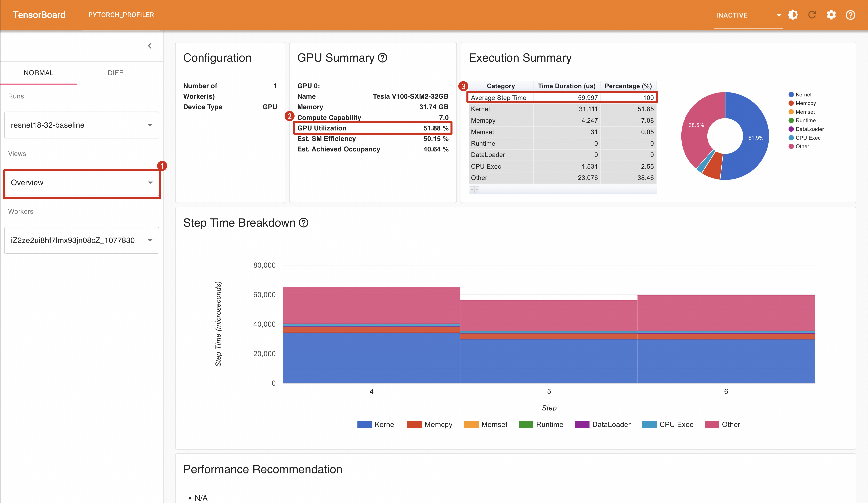
Task: Click the reload data icon
Action: (x=812, y=15)
